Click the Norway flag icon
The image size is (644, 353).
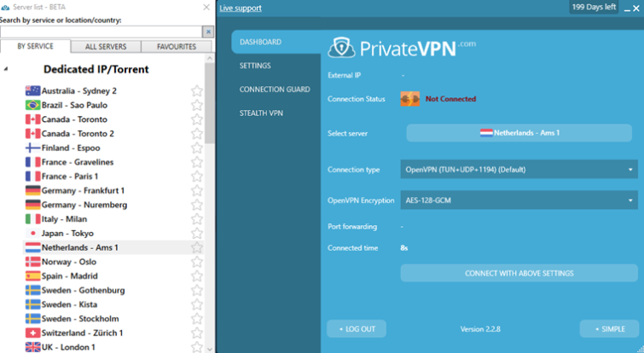click(x=33, y=262)
